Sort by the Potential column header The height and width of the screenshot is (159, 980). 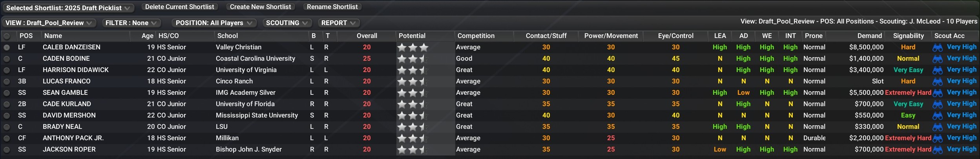click(x=412, y=36)
